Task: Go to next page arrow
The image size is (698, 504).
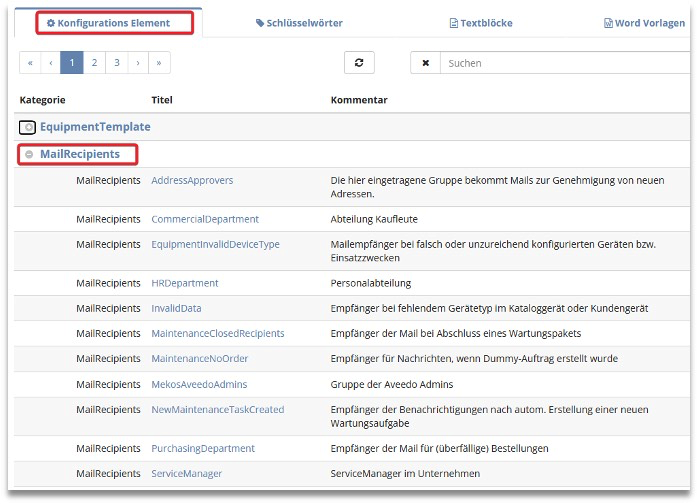Action: pyautogui.click(x=138, y=63)
